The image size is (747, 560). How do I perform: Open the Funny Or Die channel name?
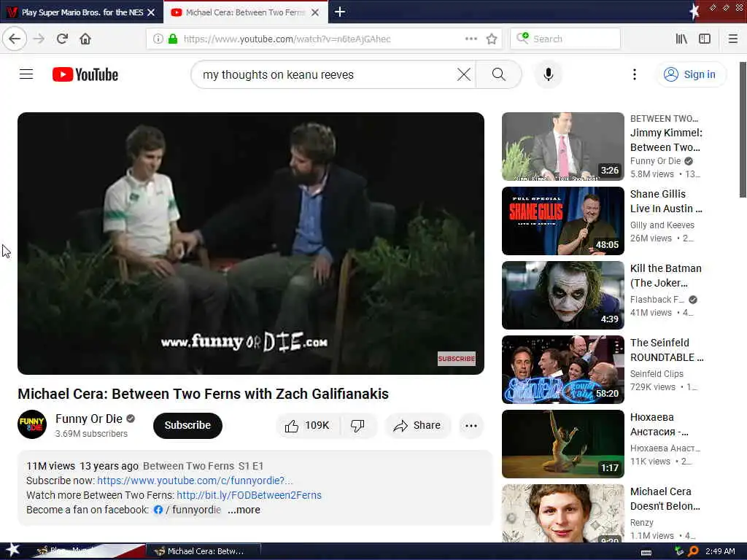(x=88, y=419)
